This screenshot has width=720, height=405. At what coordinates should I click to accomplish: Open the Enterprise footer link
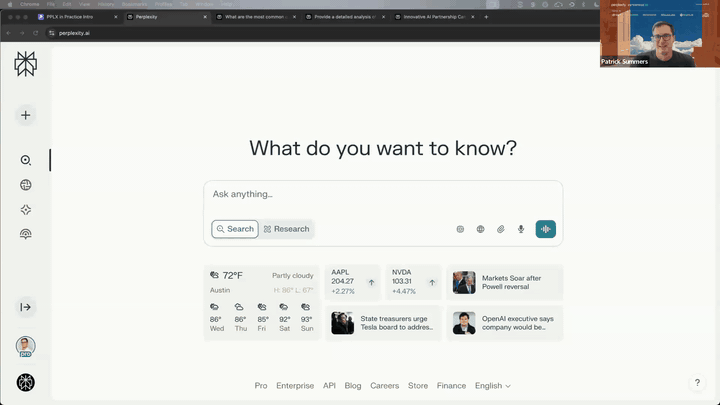[x=294, y=385]
